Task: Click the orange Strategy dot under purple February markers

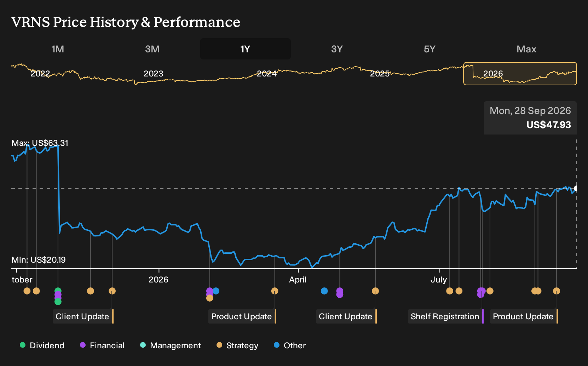Action: (210, 298)
